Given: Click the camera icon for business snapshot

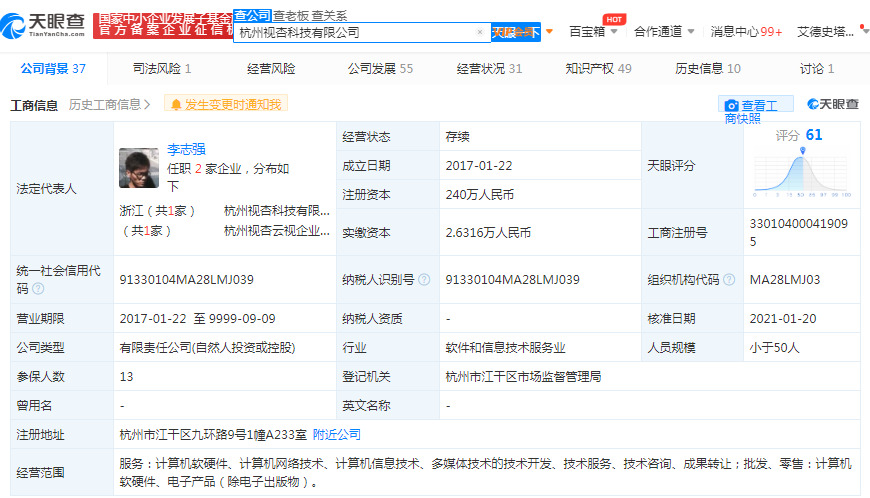Looking at the screenshot, I should (732, 105).
